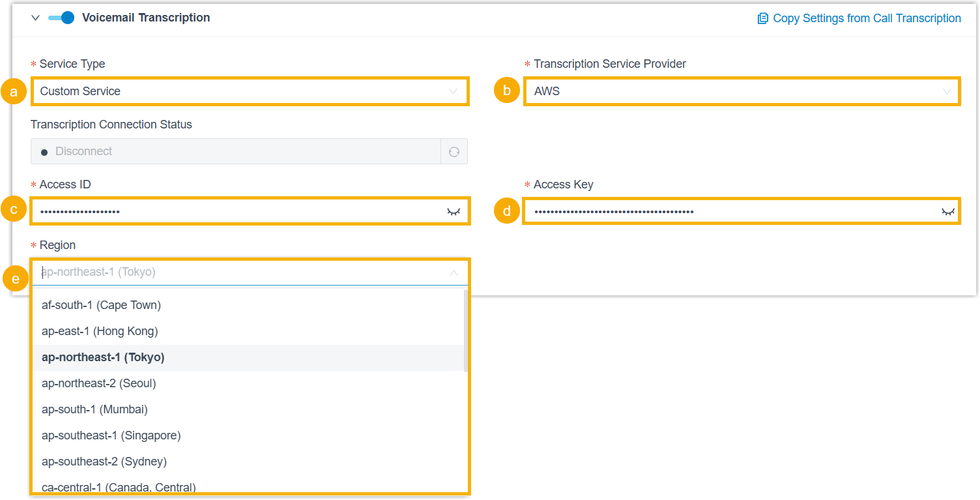
Task: Refresh the transcription connection status
Action: (x=454, y=151)
